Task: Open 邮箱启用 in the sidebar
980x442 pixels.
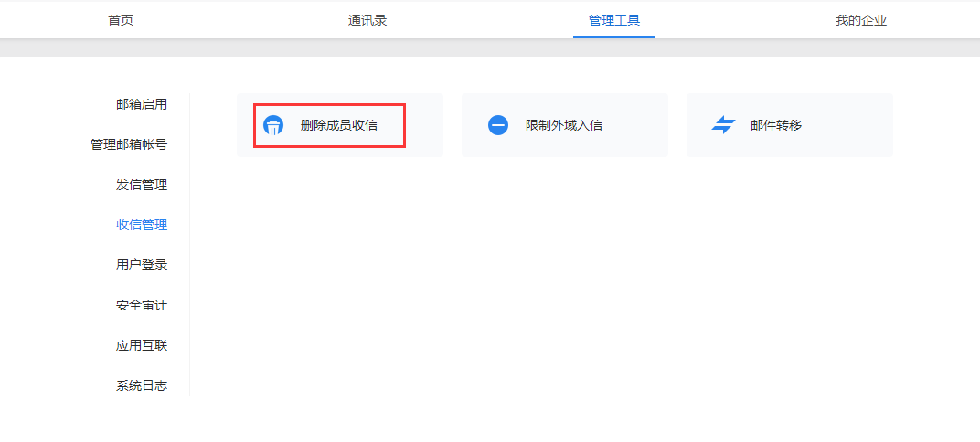Action: (142, 104)
